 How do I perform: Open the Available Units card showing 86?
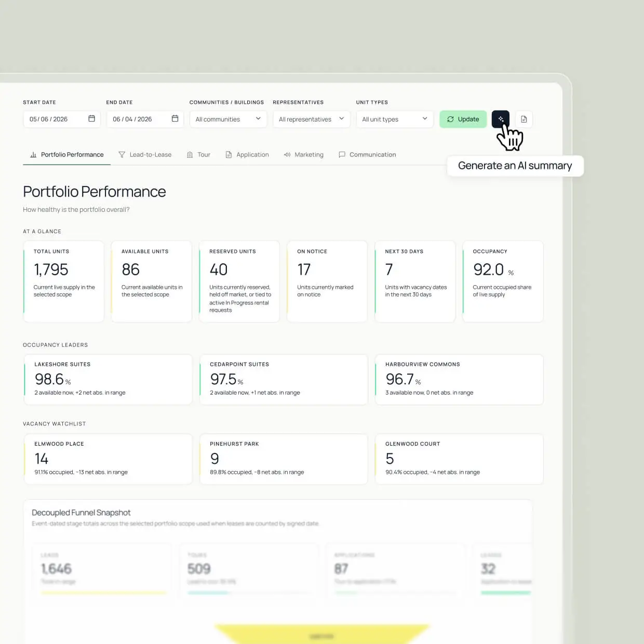click(152, 281)
